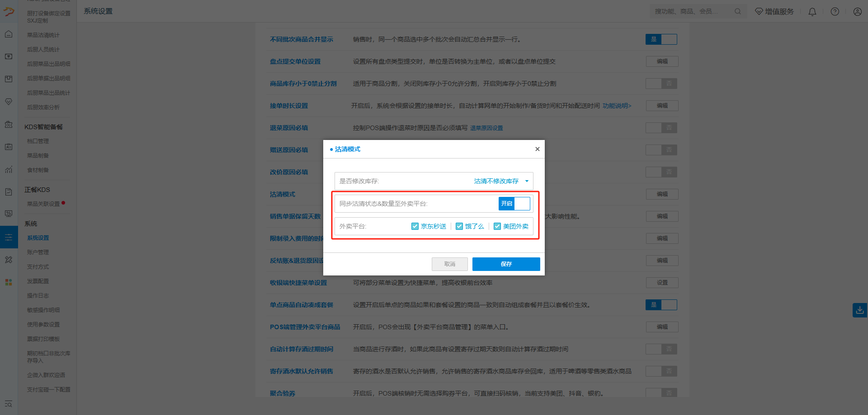Toggle 同步沽清状态&数量至外卖平台 switch
The image size is (868, 415).
[514, 204]
